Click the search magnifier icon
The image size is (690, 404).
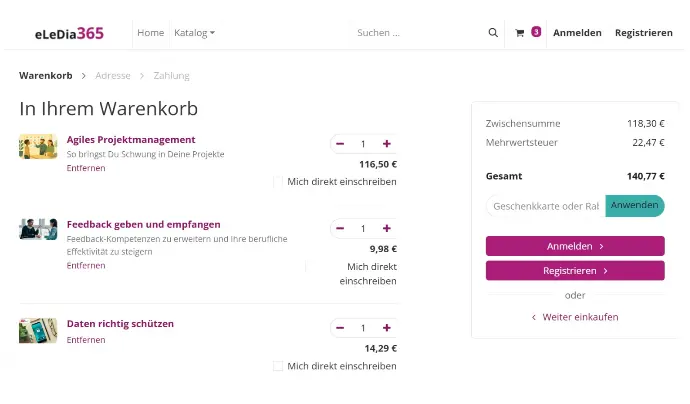click(x=493, y=33)
